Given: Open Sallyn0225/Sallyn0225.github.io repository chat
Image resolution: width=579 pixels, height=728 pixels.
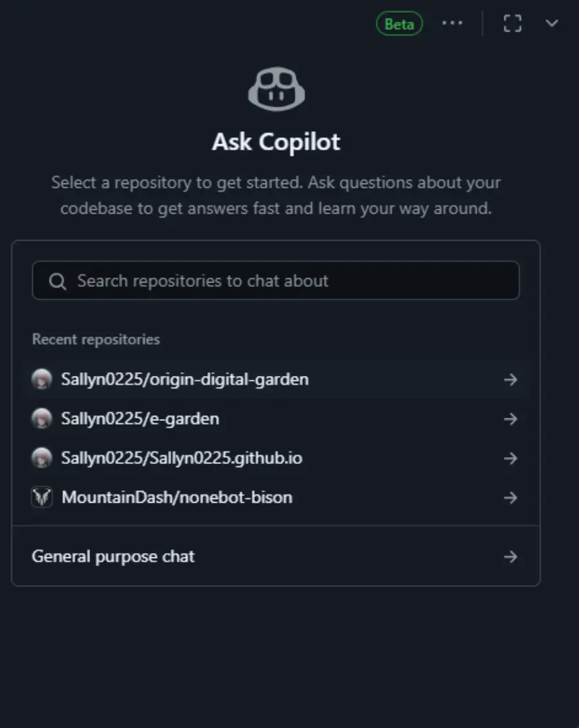Looking at the screenshot, I should [181, 458].
